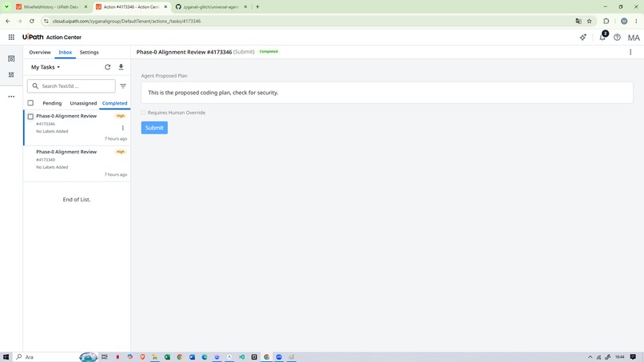This screenshot has width=644, height=362.
Task: Switch to the zyganali-glitch GitHub browser tab
Action: tap(211, 7)
